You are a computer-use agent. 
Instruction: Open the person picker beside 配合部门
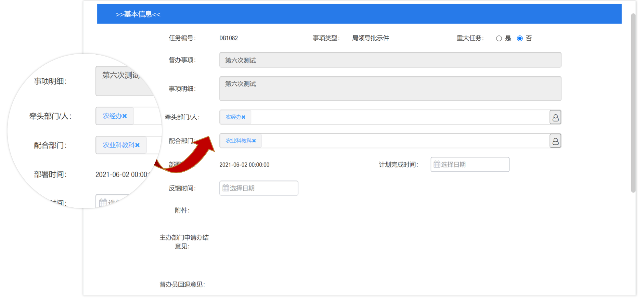click(556, 141)
